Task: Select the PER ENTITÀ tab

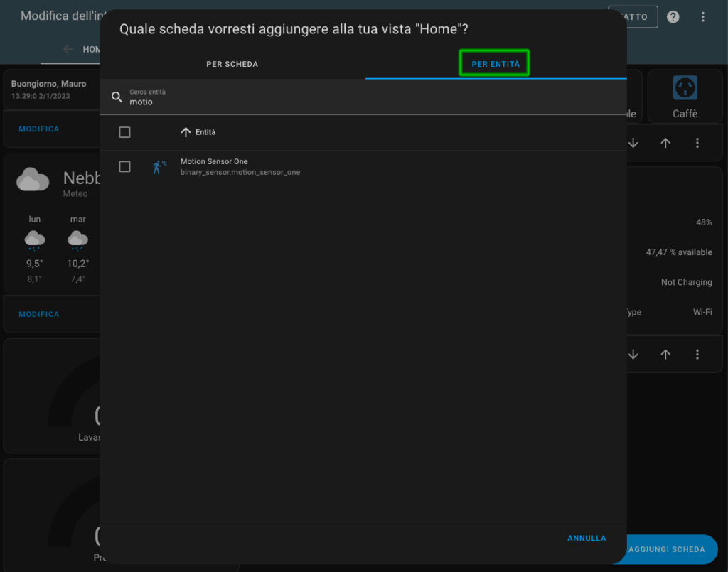Action: click(x=496, y=64)
